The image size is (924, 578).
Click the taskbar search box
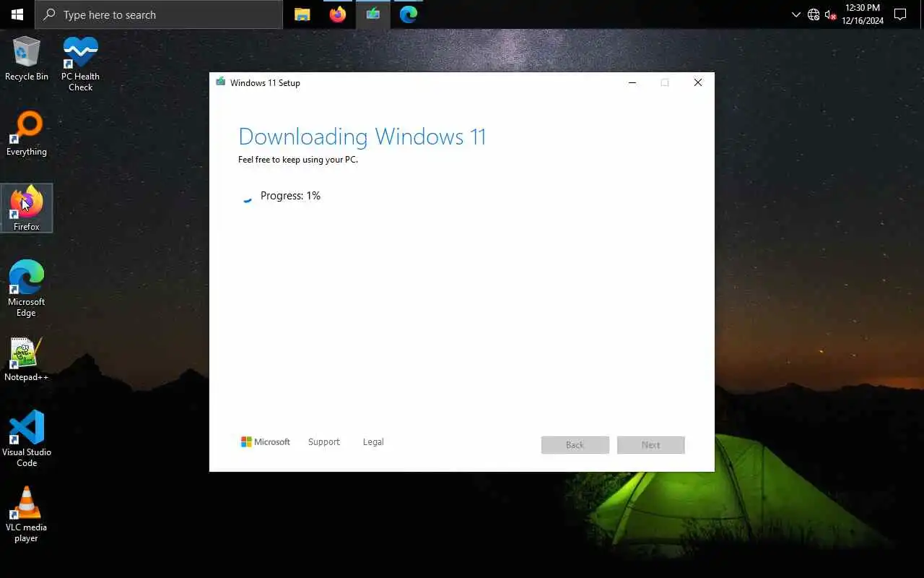pyautogui.click(x=159, y=14)
